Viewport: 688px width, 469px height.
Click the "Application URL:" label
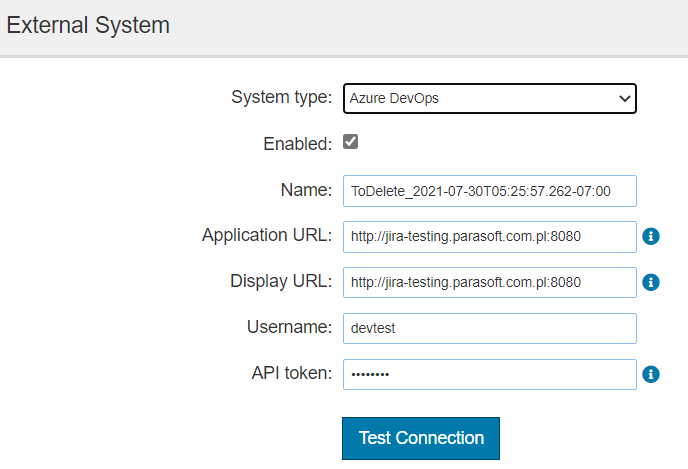[x=267, y=235]
